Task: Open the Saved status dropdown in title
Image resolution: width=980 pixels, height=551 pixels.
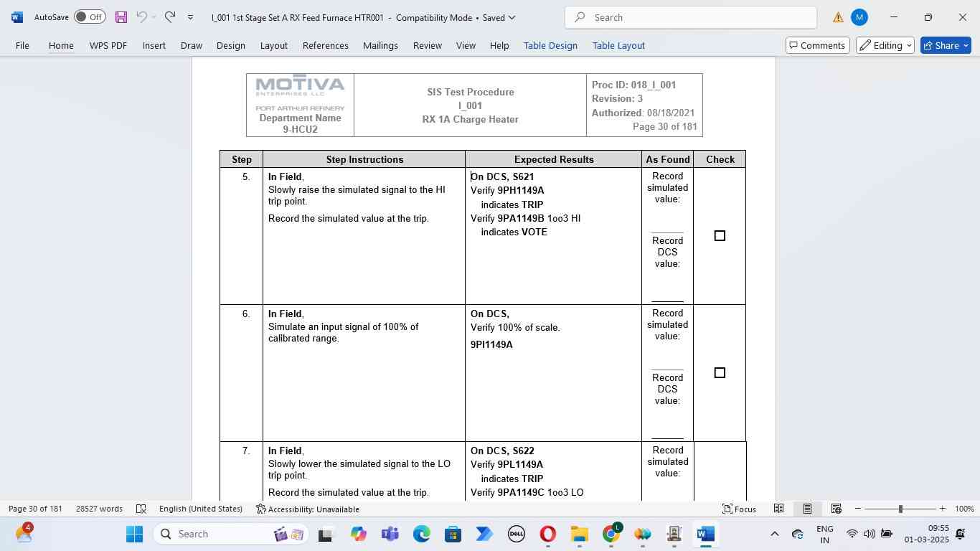Action: pyautogui.click(x=499, y=17)
